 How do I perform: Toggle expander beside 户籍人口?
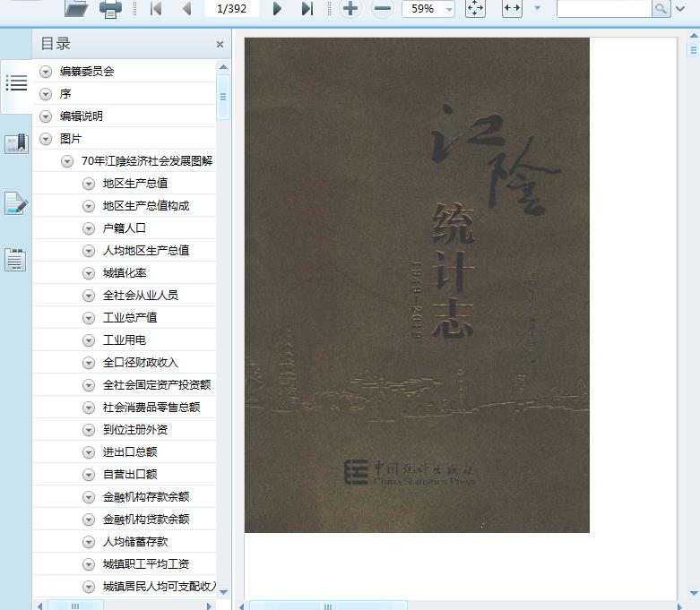(x=89, y=228)
